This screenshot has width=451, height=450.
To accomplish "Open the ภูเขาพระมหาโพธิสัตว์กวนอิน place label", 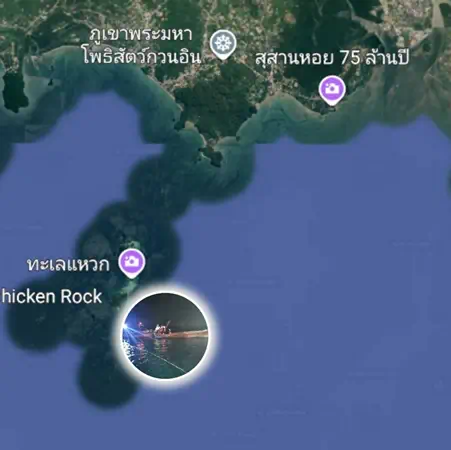I will tap(142, 46).
